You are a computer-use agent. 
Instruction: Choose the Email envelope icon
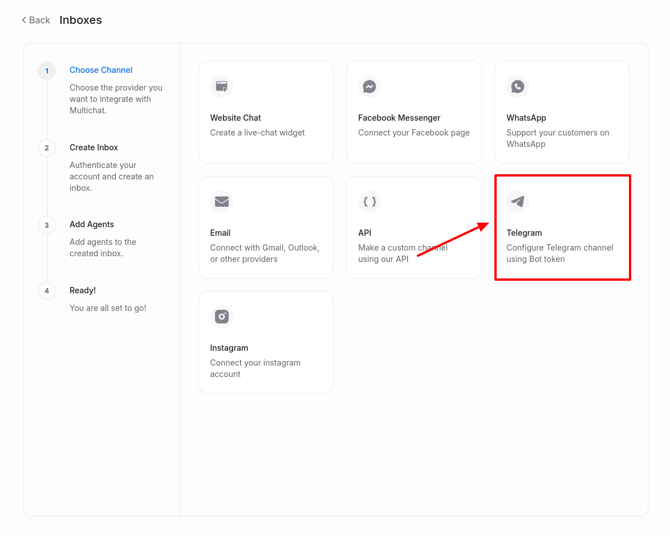pyautogui.click(x=222, y=202)
